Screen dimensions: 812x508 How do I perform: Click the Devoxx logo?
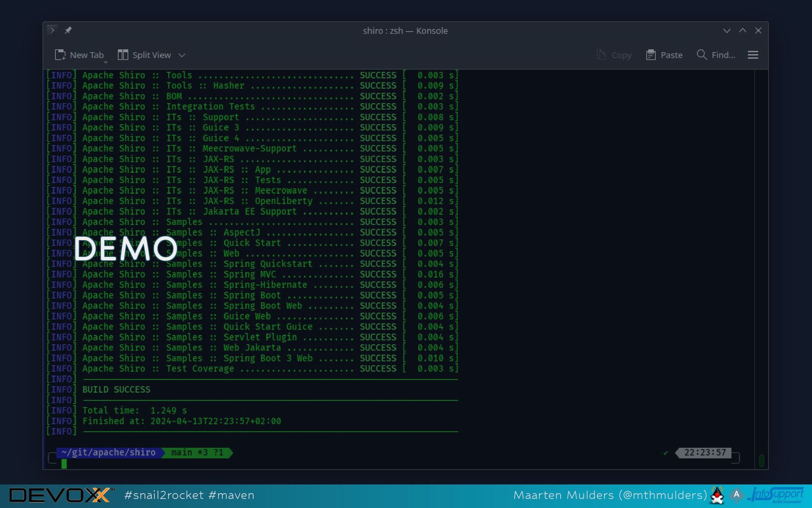[60, 495]
